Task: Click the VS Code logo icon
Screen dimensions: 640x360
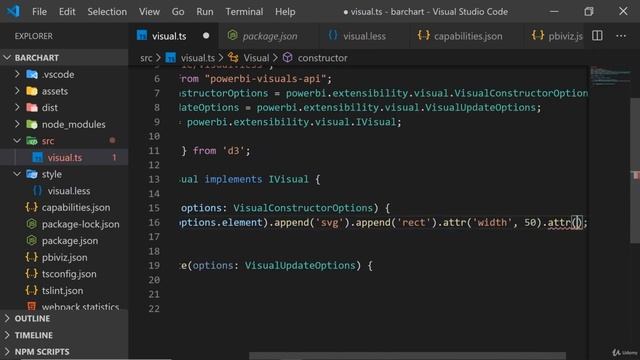Action: pos(13,11)
